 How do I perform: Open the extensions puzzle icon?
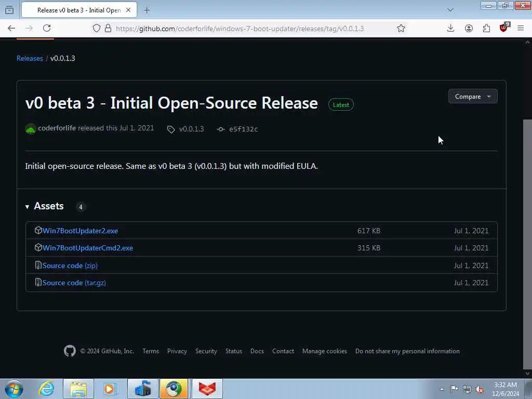click(x=486, y=28)
